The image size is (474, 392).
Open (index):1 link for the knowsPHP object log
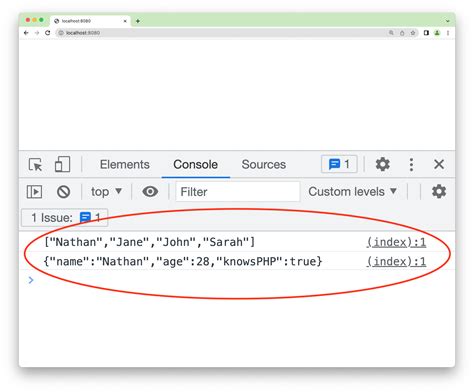(x=396, y=261)
